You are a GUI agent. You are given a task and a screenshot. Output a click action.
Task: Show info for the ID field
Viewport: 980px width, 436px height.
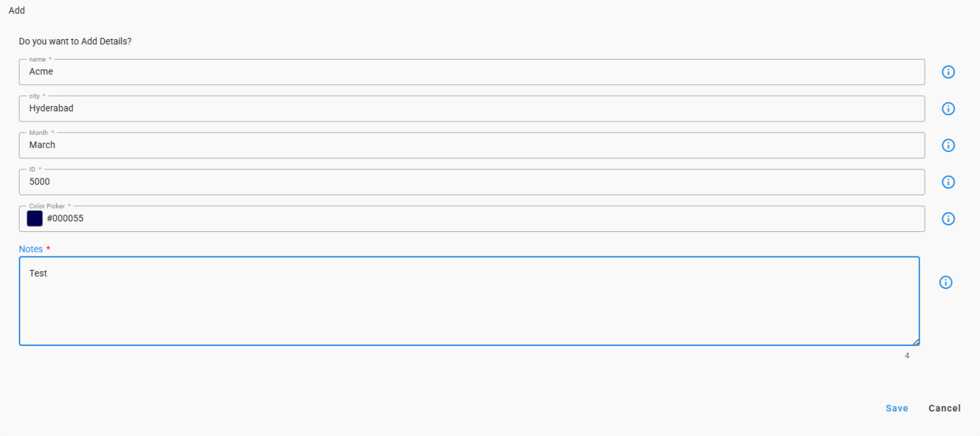(948, 182)
